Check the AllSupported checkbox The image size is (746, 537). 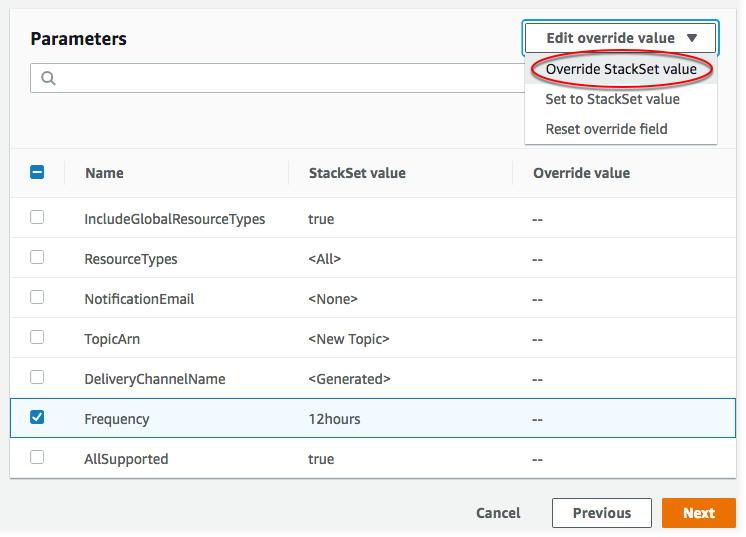tap(37, 457)
